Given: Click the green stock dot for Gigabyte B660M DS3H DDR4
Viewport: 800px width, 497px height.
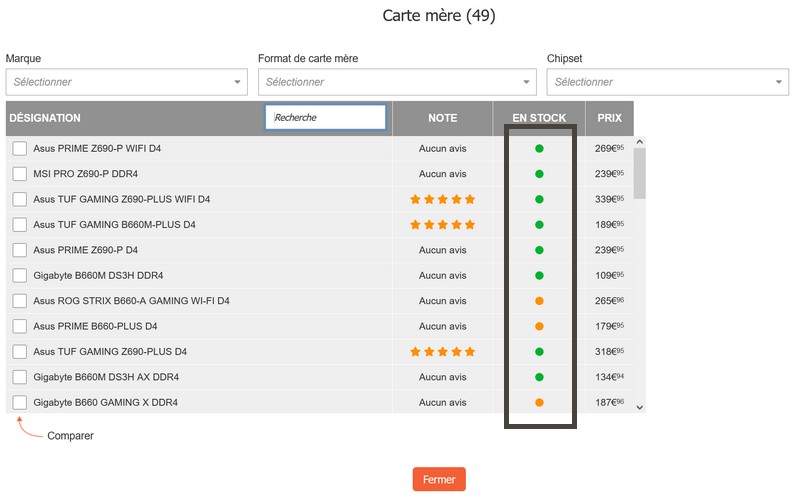Looking at the screenshot, I should click(539, 276).
